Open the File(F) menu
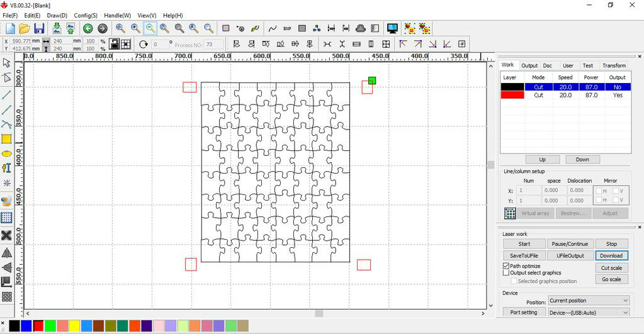Screen dimensions: 644x334 (10, 16)
